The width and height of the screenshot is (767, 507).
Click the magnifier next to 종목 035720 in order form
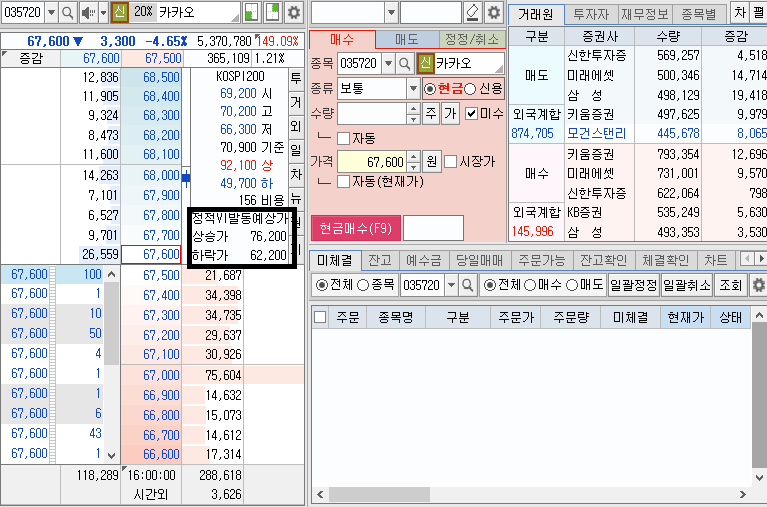tap(405, 64)
